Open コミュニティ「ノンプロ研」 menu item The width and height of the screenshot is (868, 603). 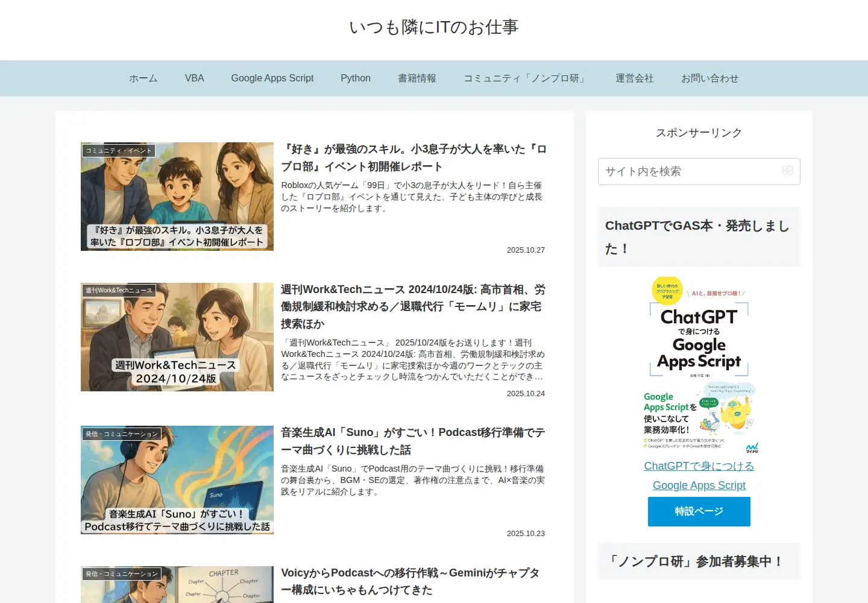pos(526,78)
